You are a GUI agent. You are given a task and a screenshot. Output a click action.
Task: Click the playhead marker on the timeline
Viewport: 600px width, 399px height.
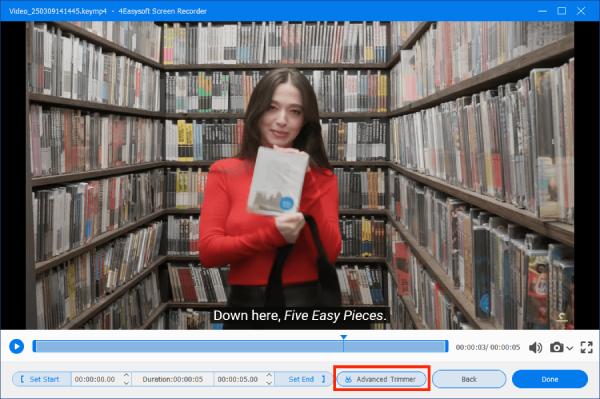point(344,337)
